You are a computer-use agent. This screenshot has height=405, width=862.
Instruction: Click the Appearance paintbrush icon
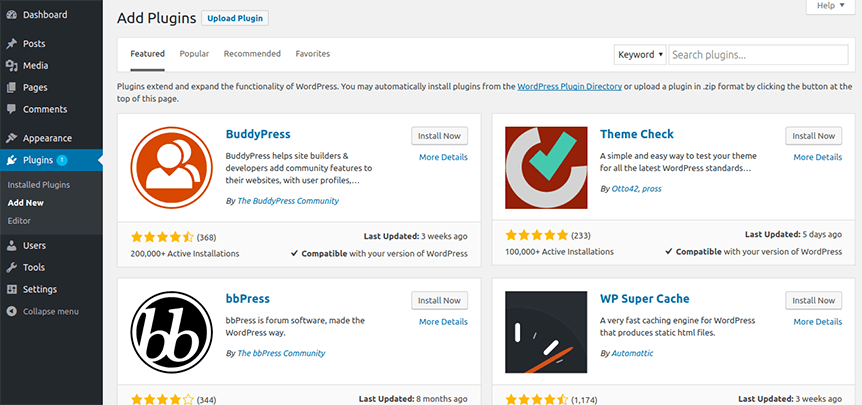point(12,138)
